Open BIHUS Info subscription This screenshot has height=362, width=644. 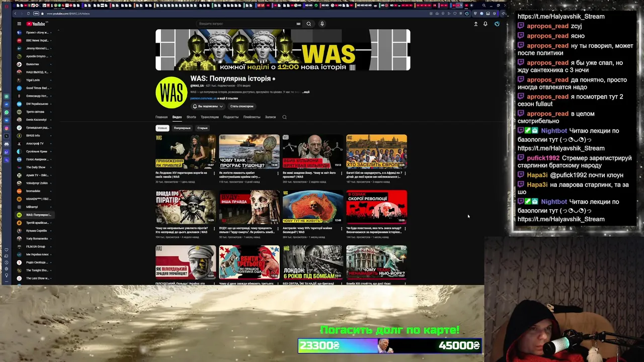pos(33,135)
